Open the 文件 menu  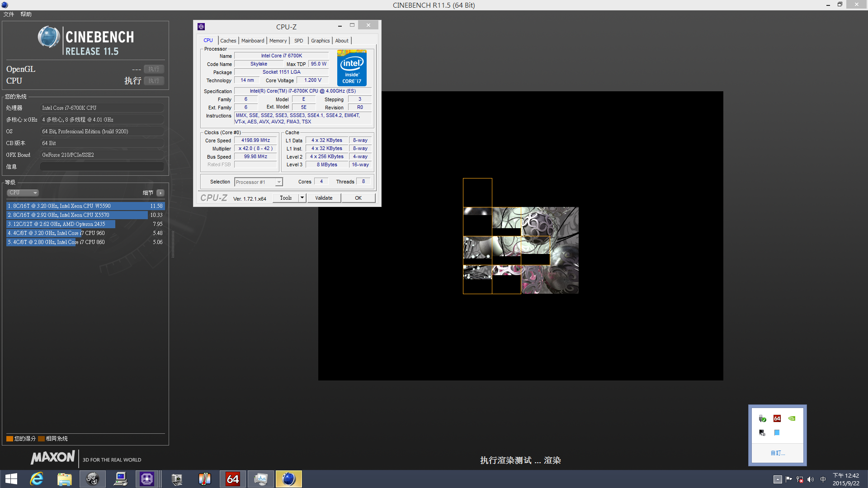point(9,14)
